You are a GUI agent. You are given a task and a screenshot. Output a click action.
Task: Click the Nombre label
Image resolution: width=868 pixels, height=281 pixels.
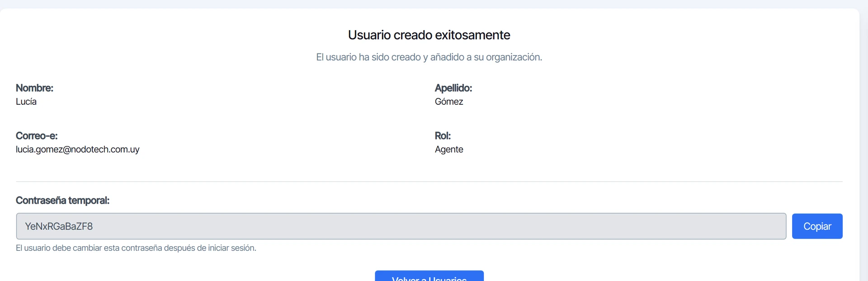[34, 88]
